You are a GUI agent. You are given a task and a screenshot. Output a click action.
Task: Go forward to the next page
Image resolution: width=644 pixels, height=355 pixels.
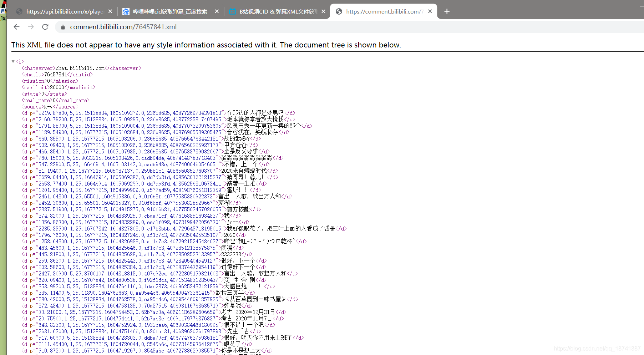31,27
